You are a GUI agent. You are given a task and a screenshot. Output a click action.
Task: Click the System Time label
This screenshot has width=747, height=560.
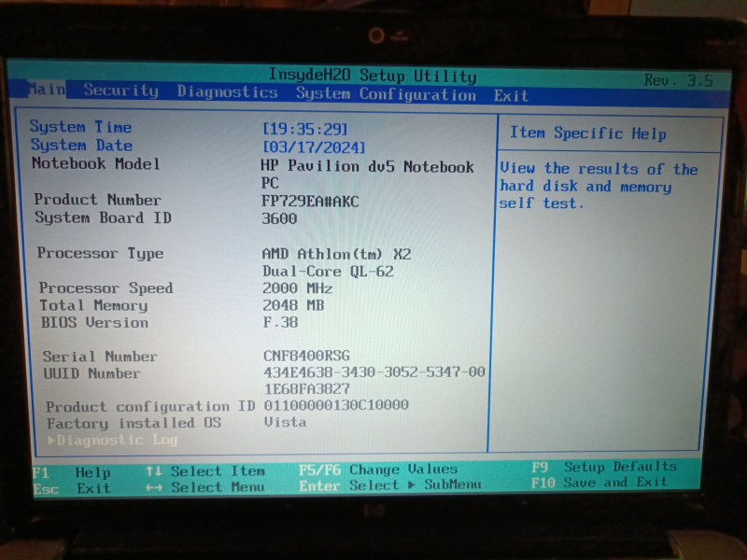click(81, 127)
